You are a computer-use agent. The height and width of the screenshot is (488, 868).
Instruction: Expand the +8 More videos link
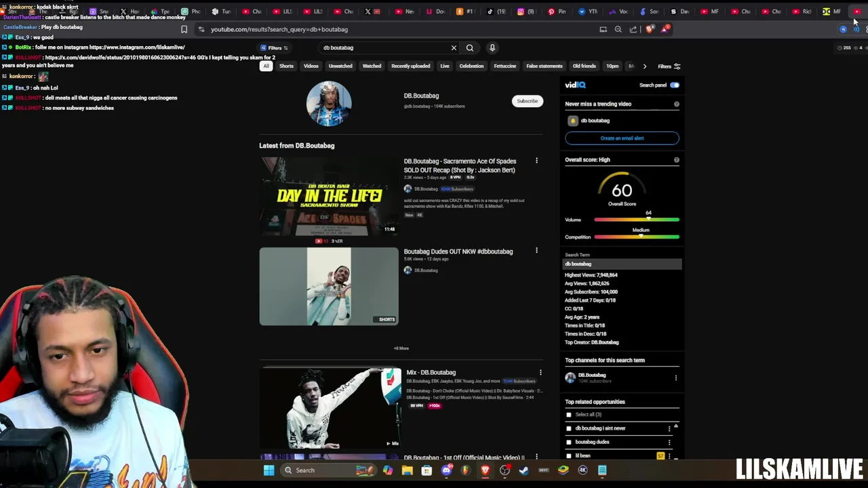(401, 348)
